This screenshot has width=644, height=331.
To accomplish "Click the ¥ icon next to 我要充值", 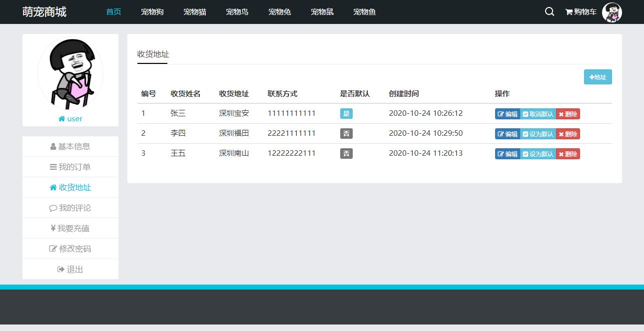I will click(53, 228).
